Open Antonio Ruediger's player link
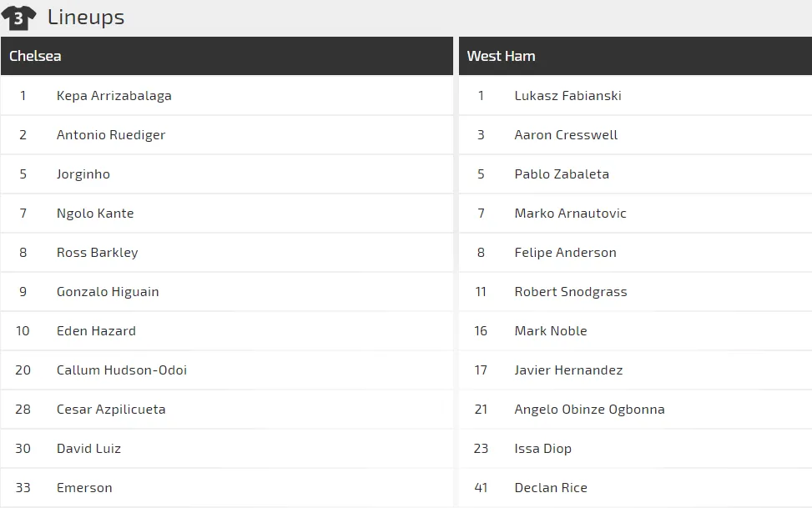 pyautogui.click(x=110, y=135)
